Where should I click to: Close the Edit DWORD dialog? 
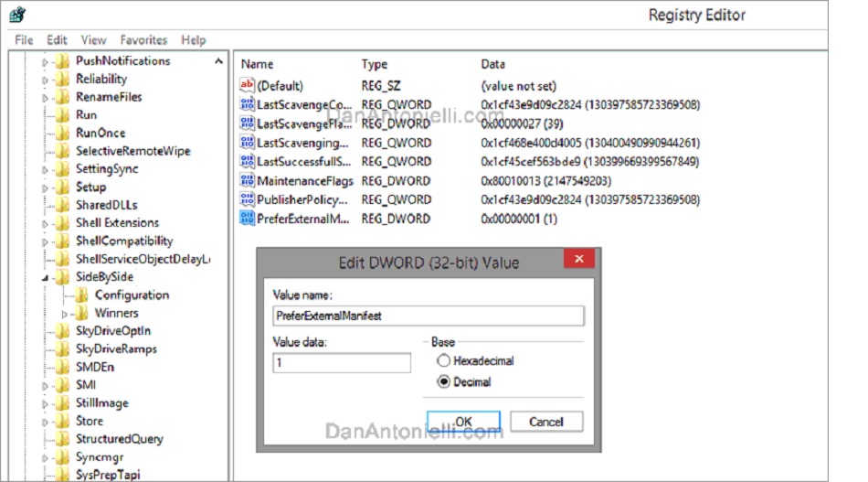point(578,260)
